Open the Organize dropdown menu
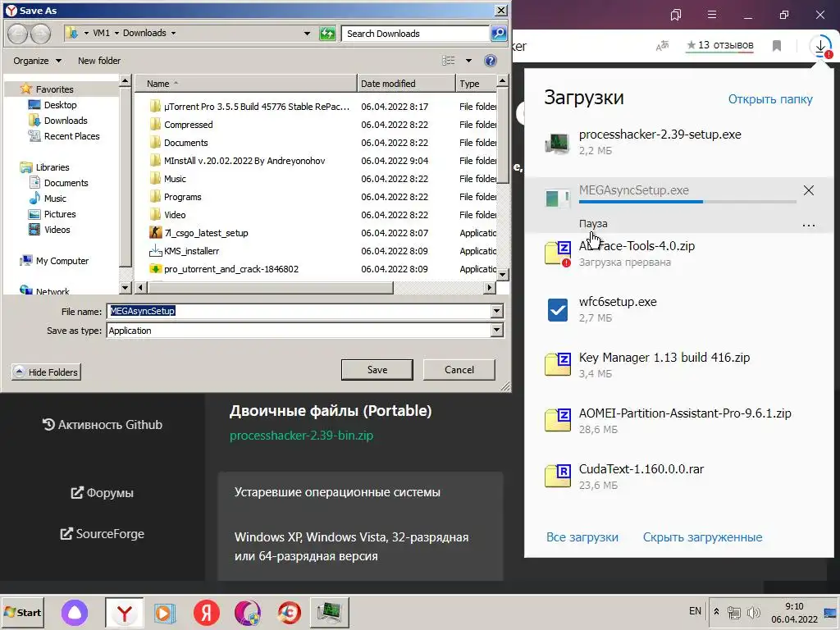Image resolution: width=840 pixels, height=630 pixels. coord(37,61)
